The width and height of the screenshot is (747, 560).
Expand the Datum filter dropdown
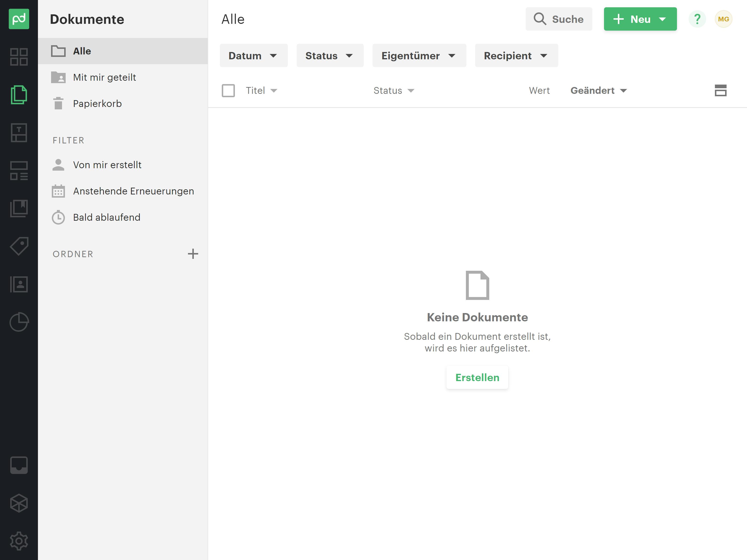pyautogui.click(x=253, y=56)
